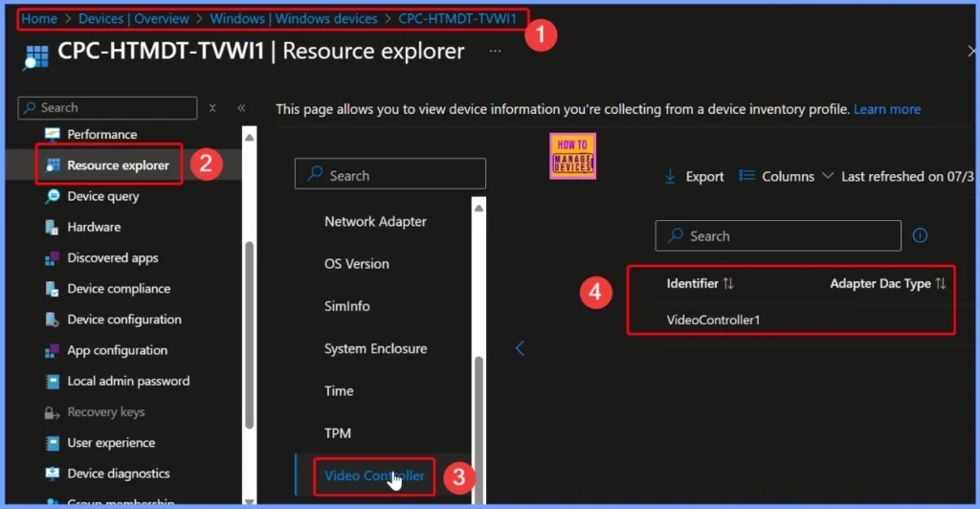Open the Hardware page
The width and height of the screenshot is (980, 509).
[94, 227]
